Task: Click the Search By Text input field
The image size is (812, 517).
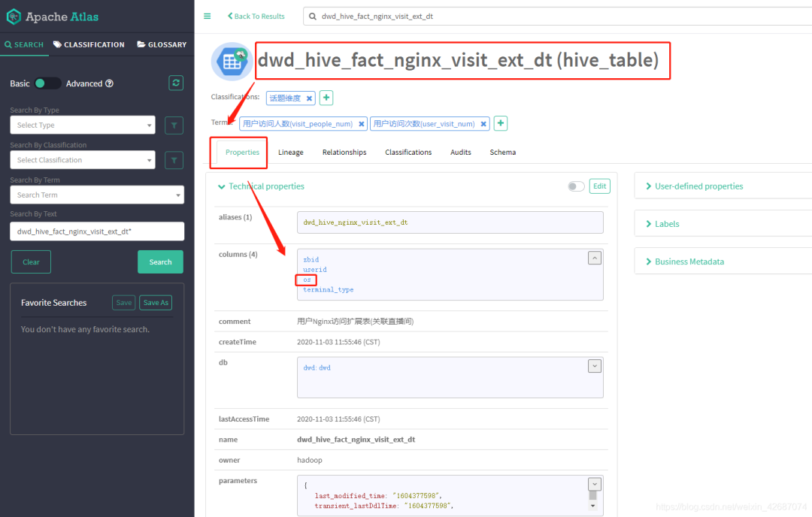Action: coord(97,231)
